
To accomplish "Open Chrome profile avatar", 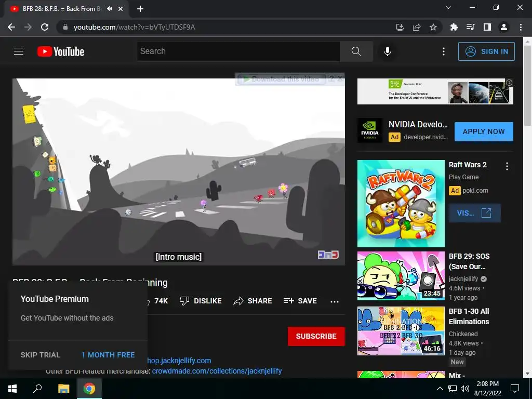I will (504, 27).
